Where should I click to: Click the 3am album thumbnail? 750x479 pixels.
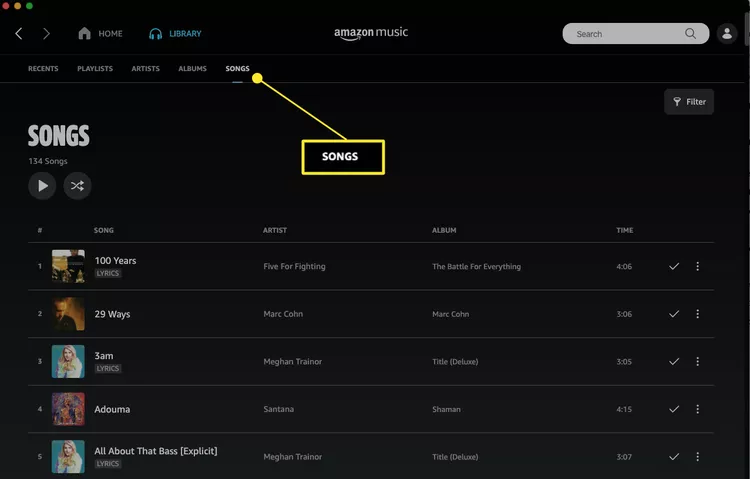coord(68,361)
